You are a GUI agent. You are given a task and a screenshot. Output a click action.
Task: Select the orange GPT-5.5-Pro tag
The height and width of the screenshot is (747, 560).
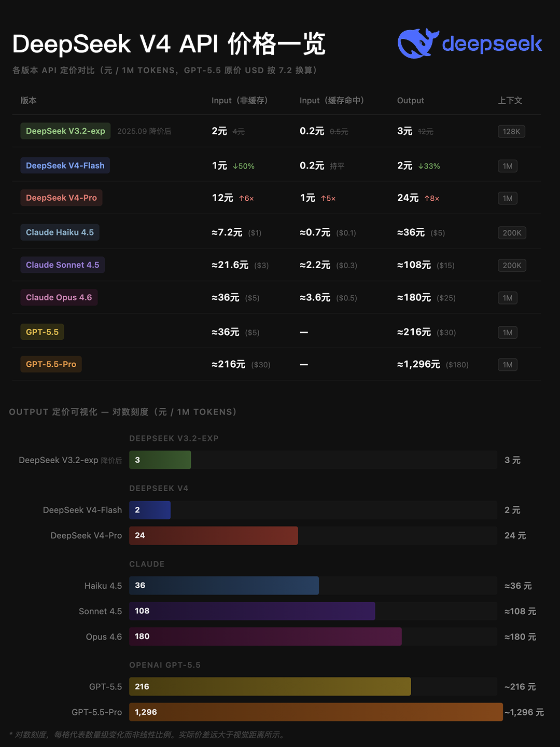point(51,364)
